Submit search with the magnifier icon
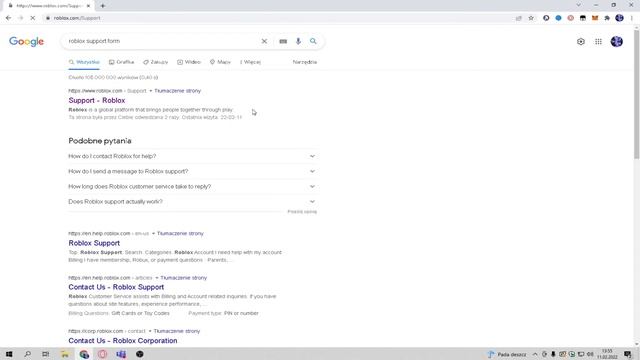Image resolution: width=640 pixels, height=360 pixels. coord(313,41)
